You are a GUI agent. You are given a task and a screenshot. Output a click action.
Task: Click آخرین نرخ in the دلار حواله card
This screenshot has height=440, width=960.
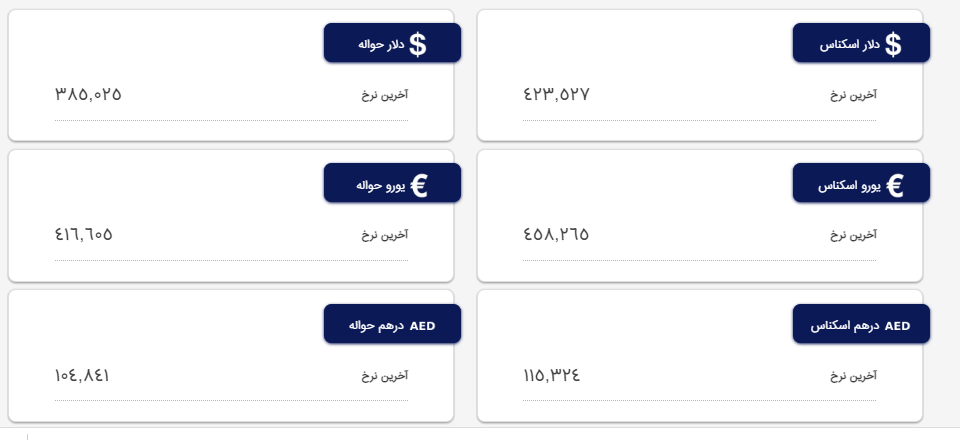385,95
